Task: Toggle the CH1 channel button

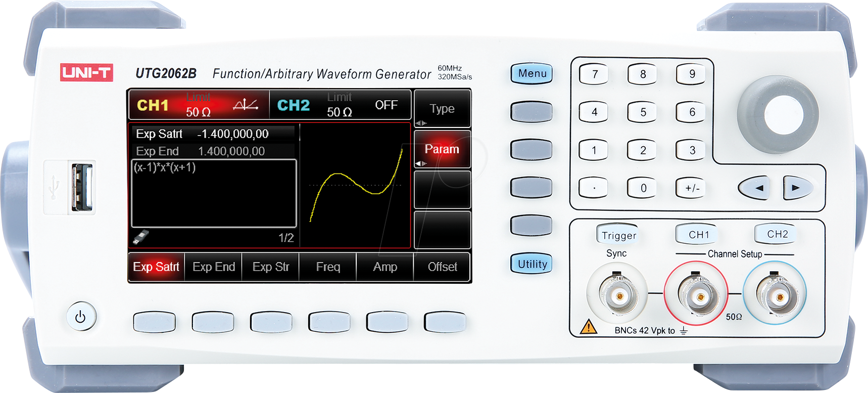Action: point(698,234)
